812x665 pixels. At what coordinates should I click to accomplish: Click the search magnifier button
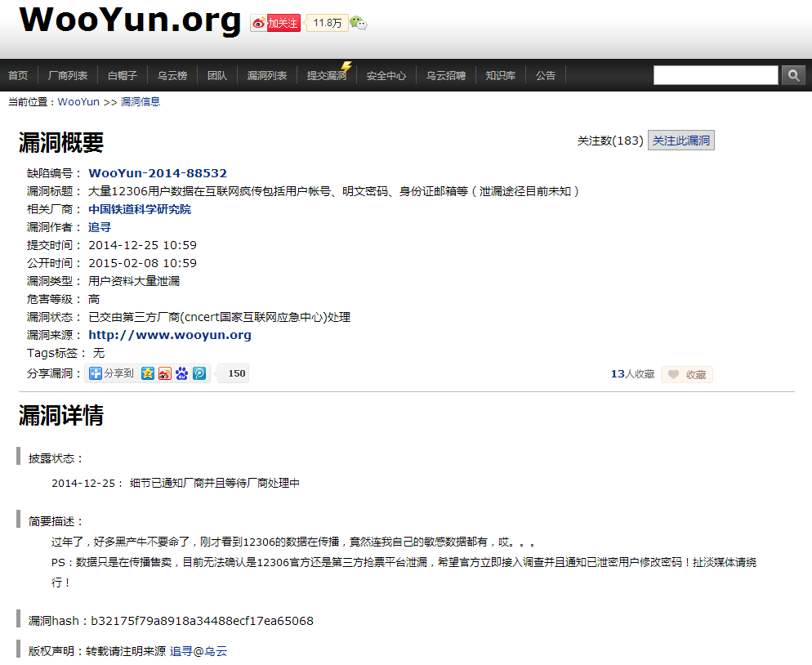[793, 76]
